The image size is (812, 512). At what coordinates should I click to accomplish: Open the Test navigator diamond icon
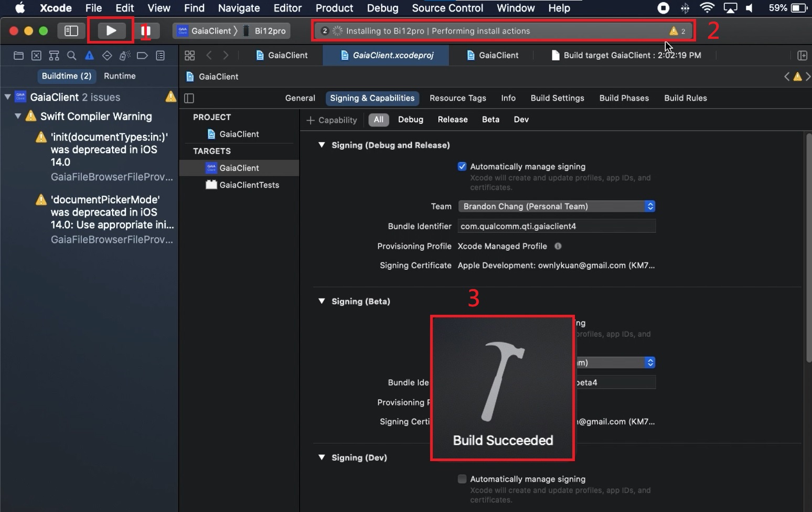(x=107, y=55)
